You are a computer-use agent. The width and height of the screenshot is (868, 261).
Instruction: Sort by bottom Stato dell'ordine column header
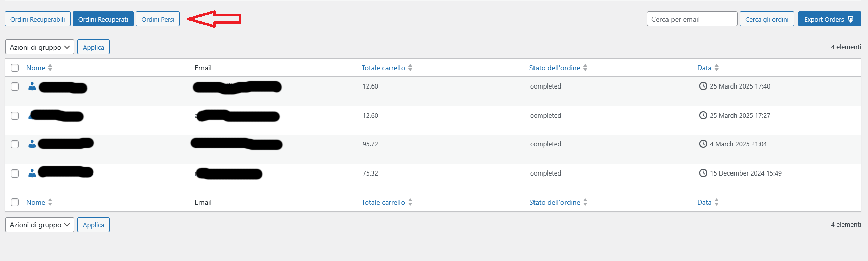click(x=555, y=202)
